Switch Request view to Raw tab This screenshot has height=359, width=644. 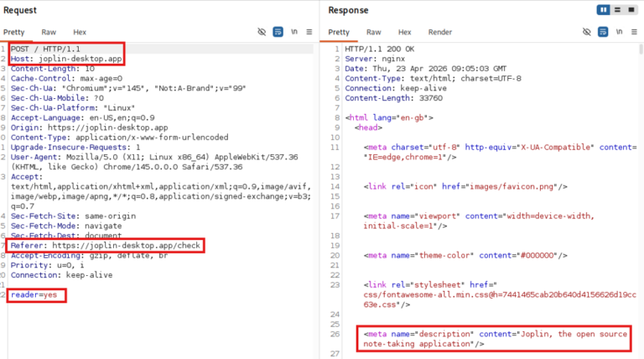(x=49, y=32)
